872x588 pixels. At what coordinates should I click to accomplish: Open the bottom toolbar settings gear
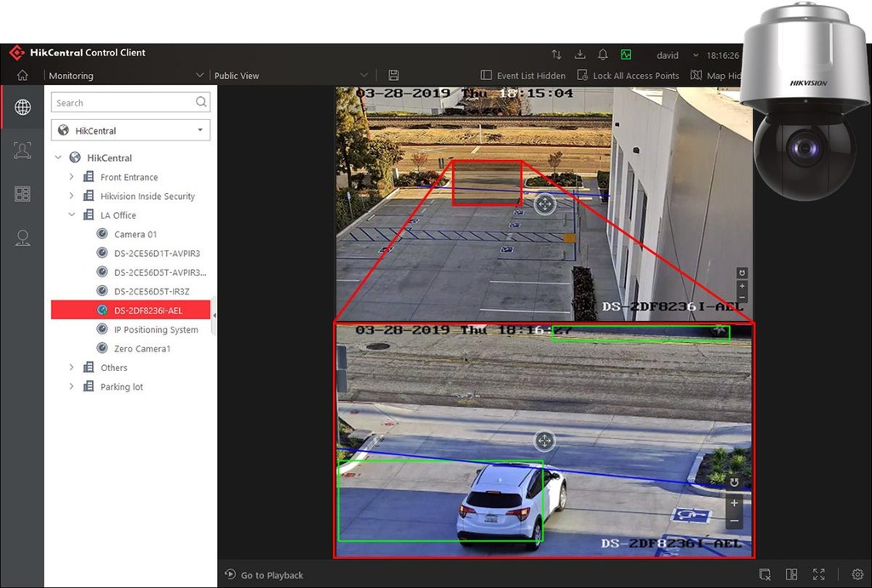click(x=857, y=574)
